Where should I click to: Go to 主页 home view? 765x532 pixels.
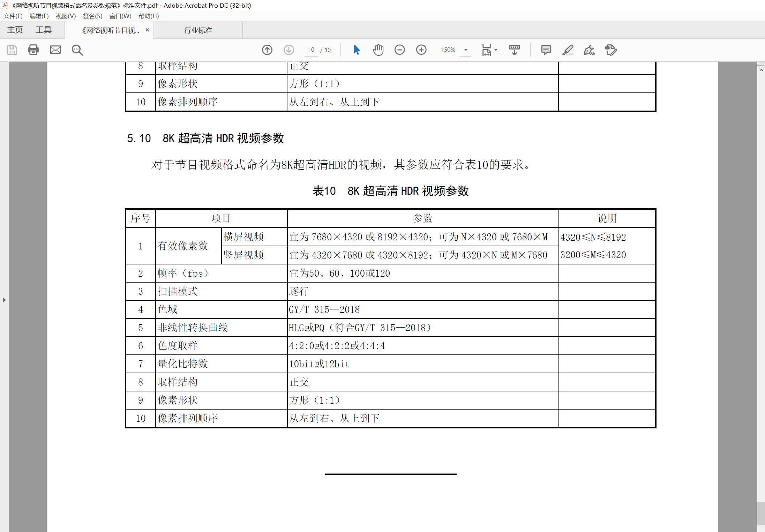click(15, 30)
